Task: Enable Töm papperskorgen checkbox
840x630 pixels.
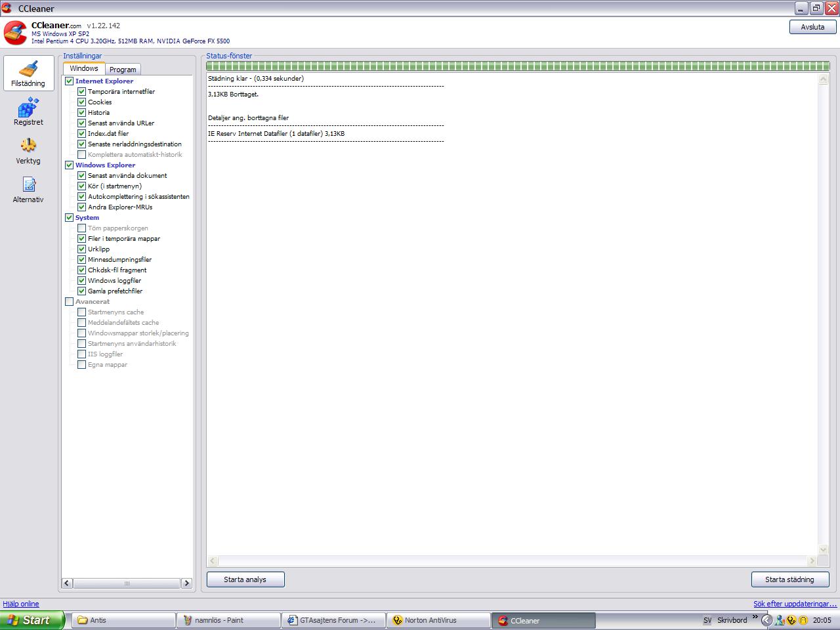Action: click(82, 228)
